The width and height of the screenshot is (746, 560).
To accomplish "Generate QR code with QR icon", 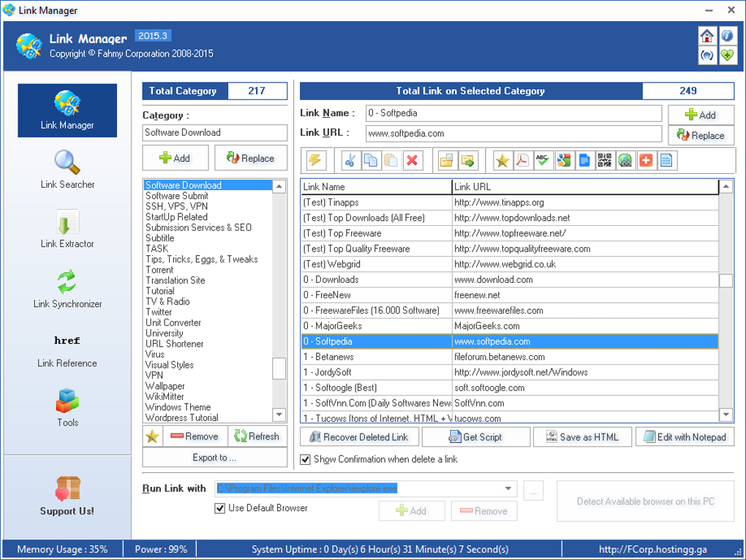I will pos(605,161).
